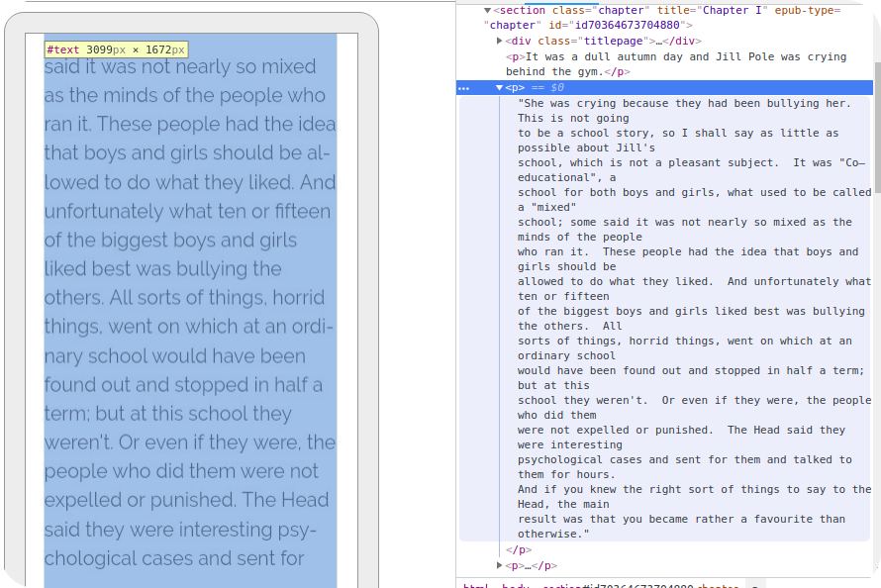
Task: Click preview line 'found out and stopped in half a'
Action: (183, 385)
